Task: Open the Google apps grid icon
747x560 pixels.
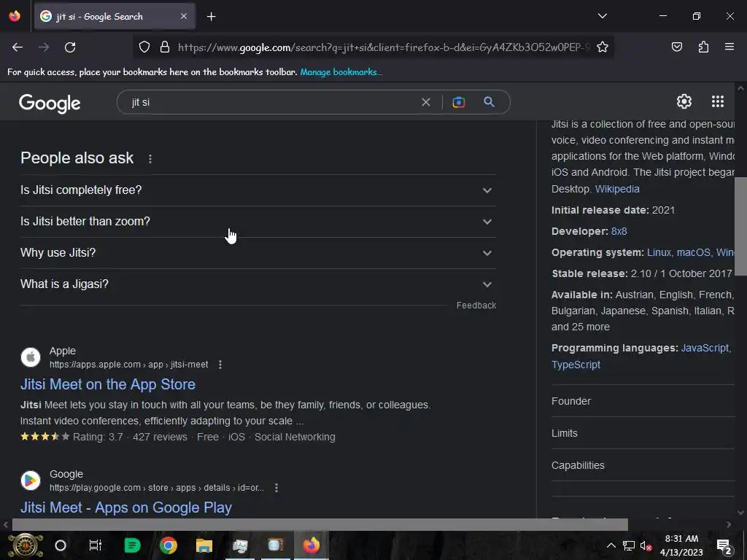Action: pos(718,101)
